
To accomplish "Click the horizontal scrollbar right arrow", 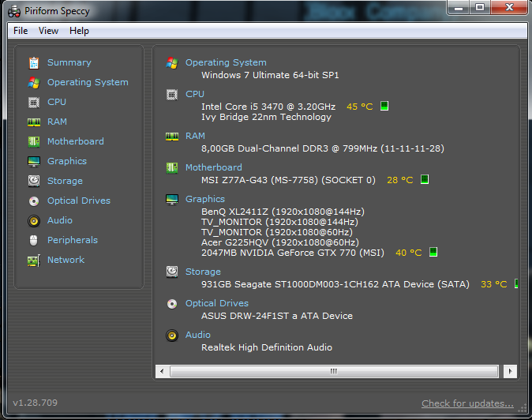I will click(510, 371).
